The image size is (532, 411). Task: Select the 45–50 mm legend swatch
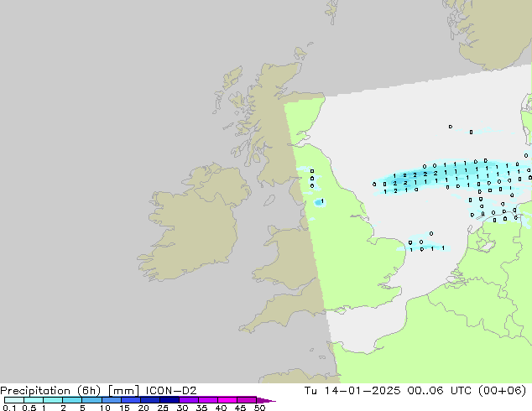(x=247, y=400)
